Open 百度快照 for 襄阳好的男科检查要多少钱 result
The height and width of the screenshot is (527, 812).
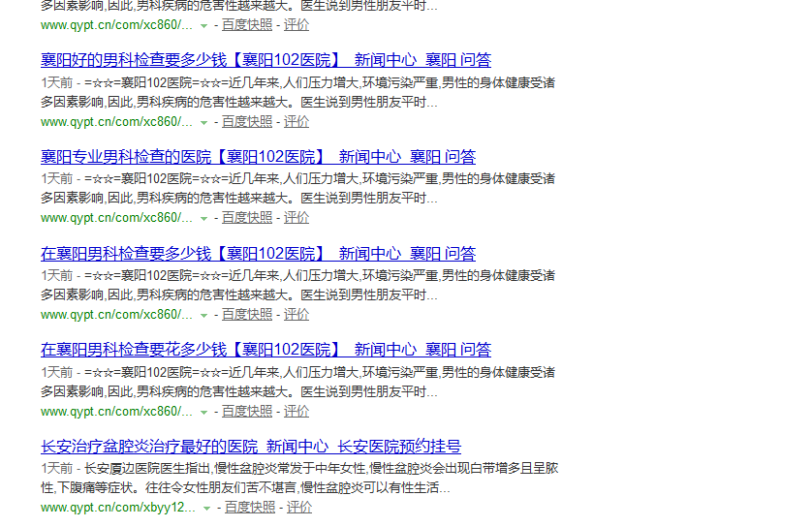(247, 122)
